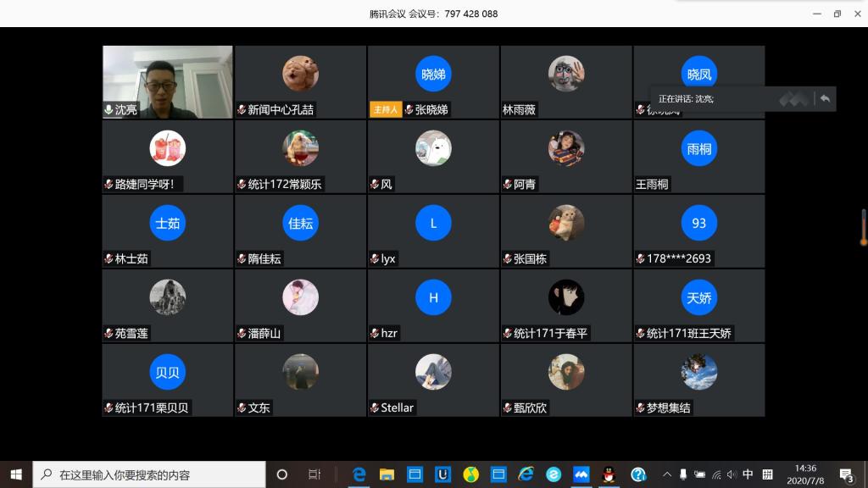Screen dimensions: 868x488
Task: Click 沈亮's active microphone icon
Action: 108,110
